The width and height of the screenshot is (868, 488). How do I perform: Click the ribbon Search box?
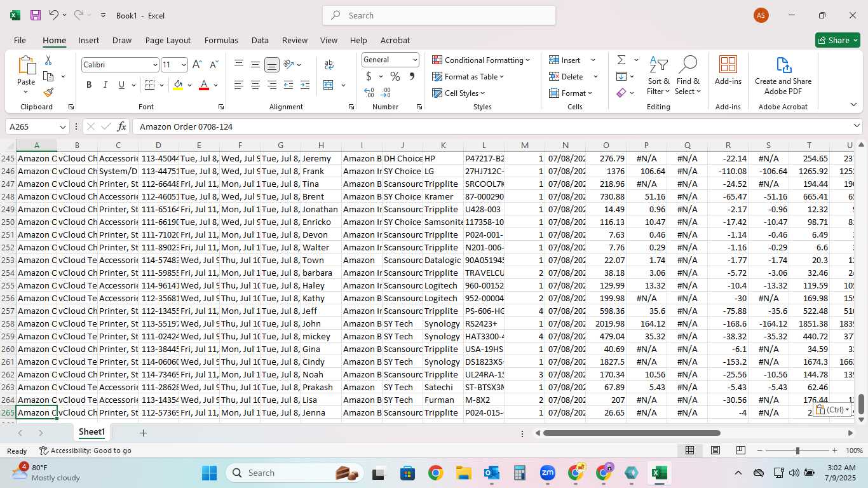click(439, 15)
